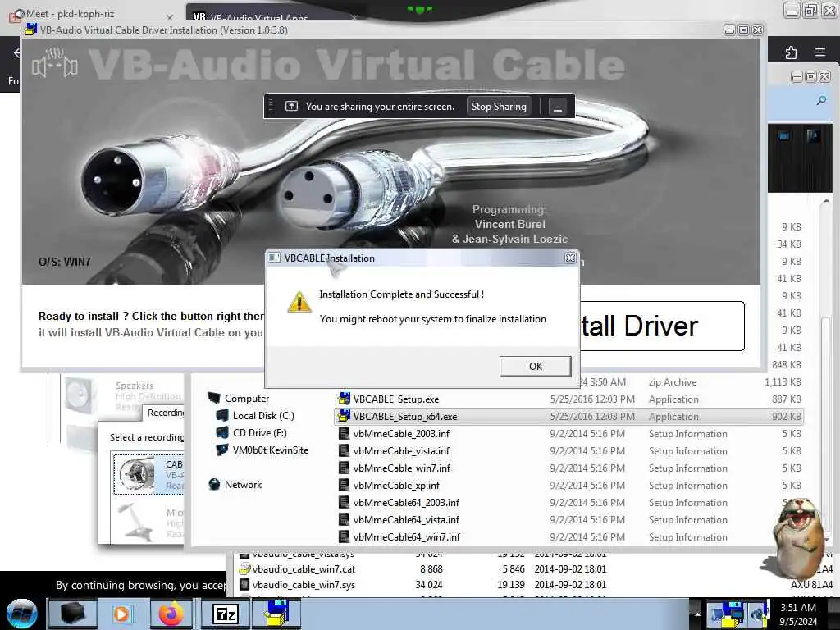Click icon of vbMmeCable_2003.inf
The width and height of the screenshot is (840, 630).
[344, 433]
